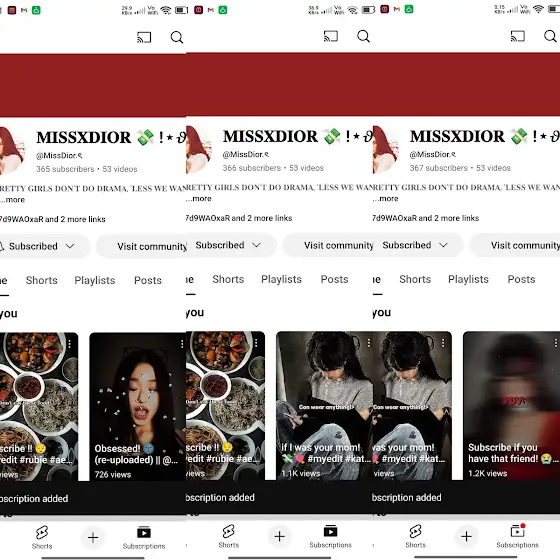Switch to Posts tab in right screenshot
Image resolution: width=560 pixels, height=560 pixels.
[x=521, y=279]
